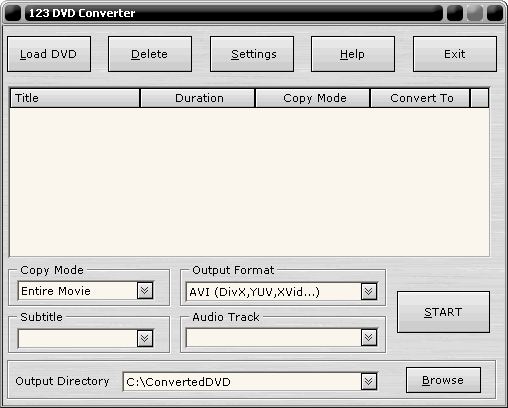508x408 pixels.
Task: Click the C:\ConvertedDVD path field
Action: pyautogui.click(x=242, y=382)
